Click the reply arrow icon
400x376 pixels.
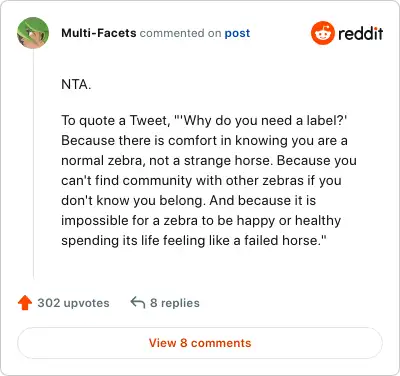138,302
